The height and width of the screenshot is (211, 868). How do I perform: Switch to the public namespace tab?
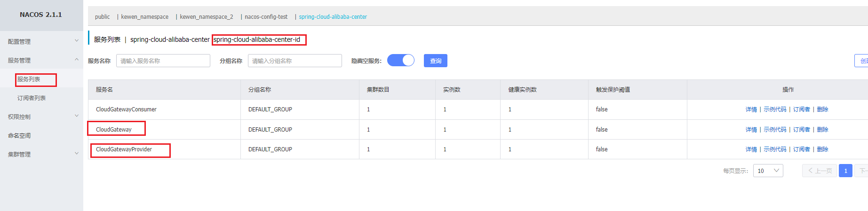102,17
